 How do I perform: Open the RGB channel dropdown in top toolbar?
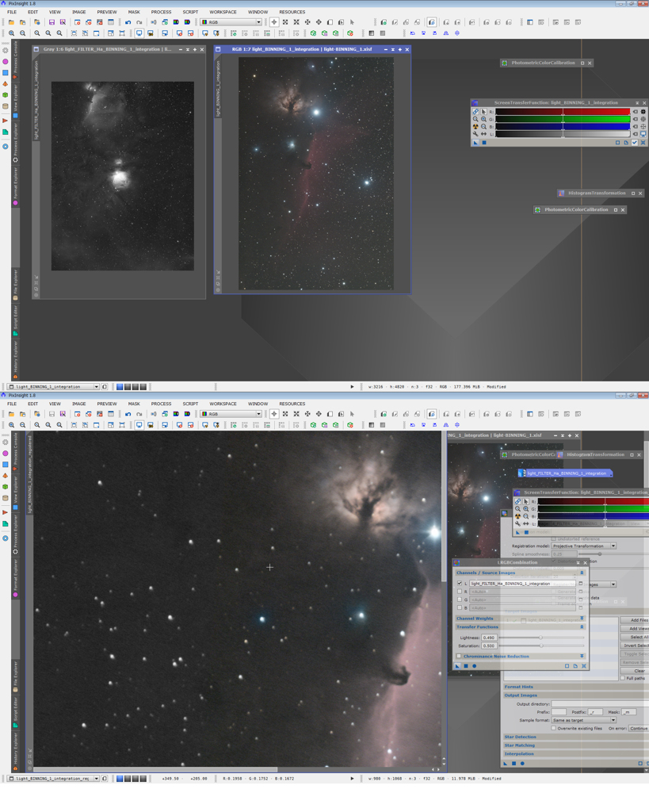(x=231, y=22)
